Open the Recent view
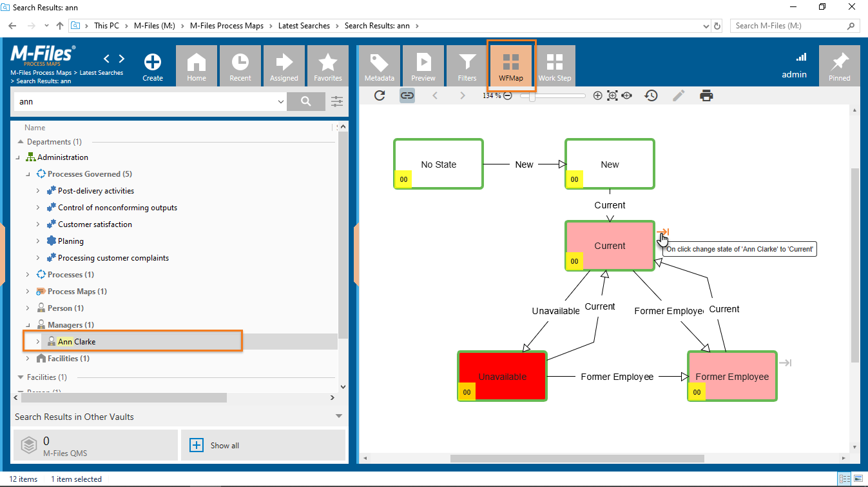The image size is (868, 487). [x=240, y=66]
